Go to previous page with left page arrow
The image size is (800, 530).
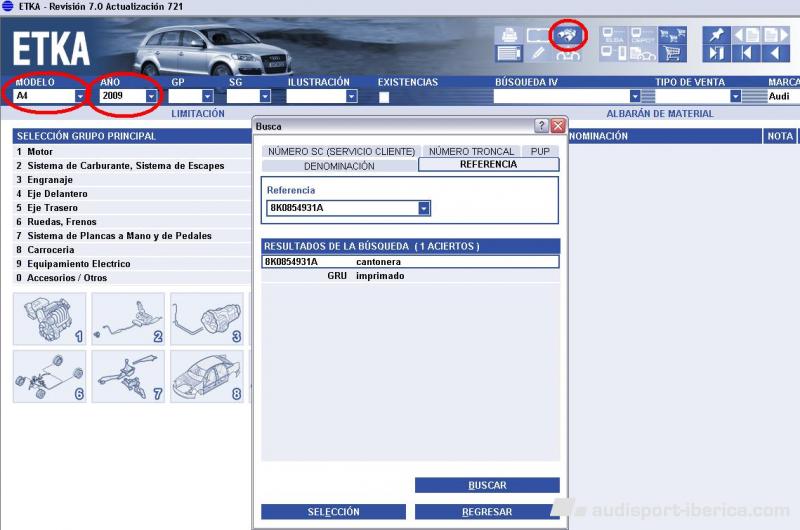(x=746, y=35)
